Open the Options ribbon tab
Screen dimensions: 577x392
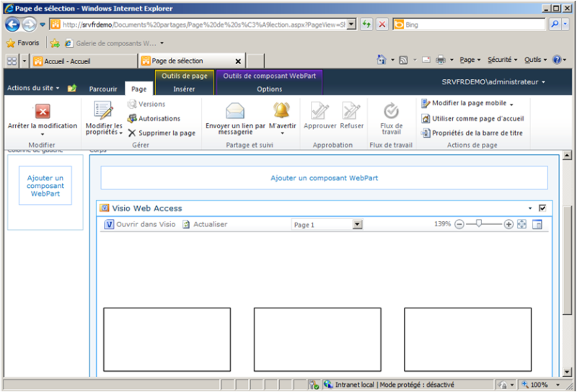point(269,89)
